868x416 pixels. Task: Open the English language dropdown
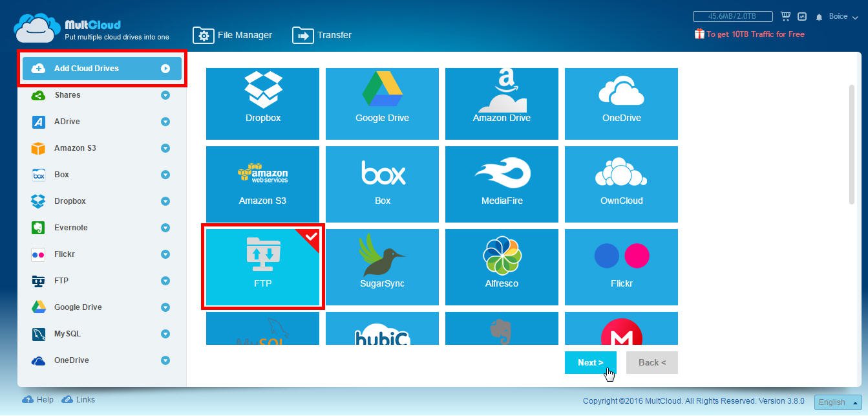click(838, 402)
